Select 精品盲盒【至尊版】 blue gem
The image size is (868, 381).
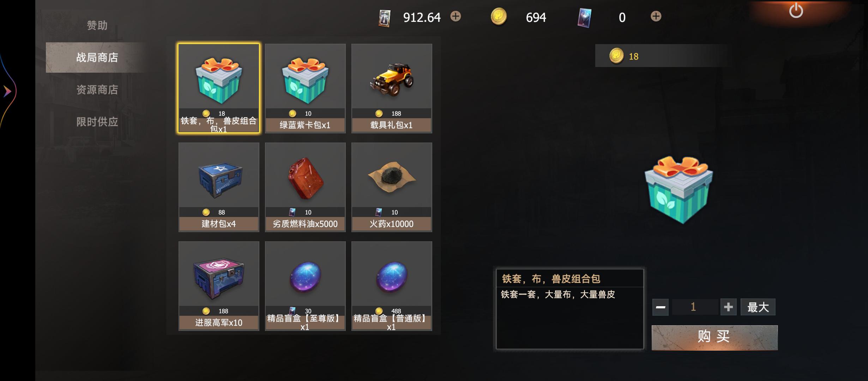click(305, 286)
